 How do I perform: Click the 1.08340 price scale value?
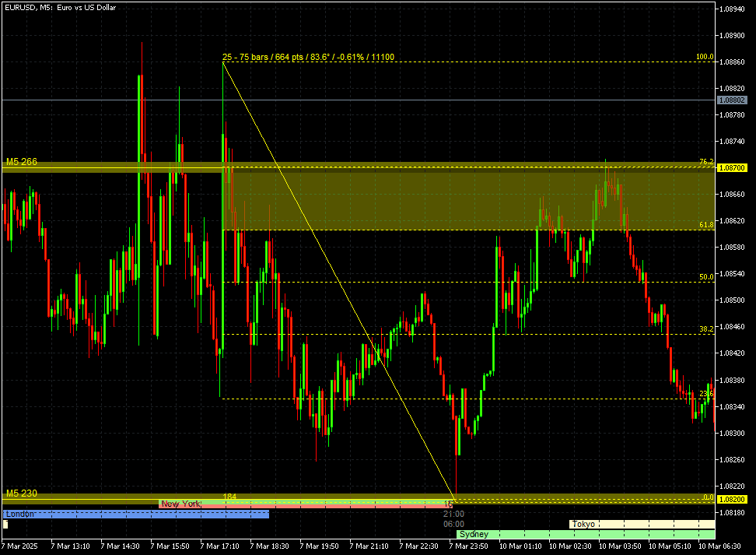coord(732,407)
